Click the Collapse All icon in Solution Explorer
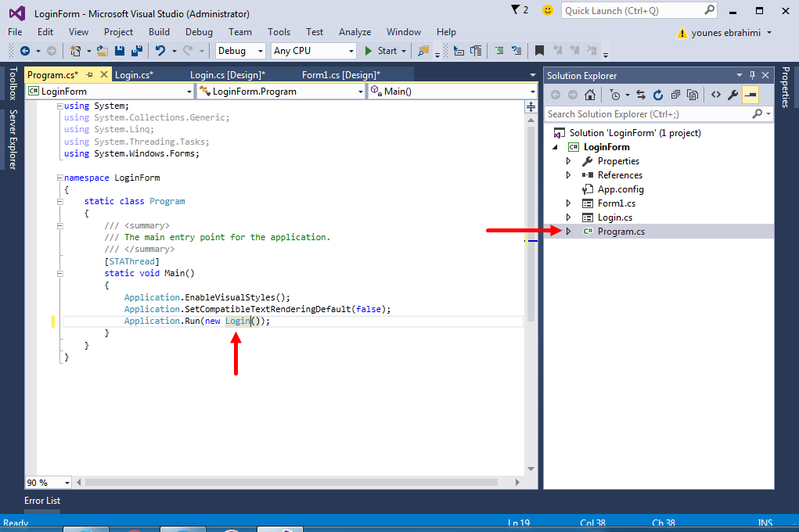Screen dimensions: 799x532 pyautogui.click(x=675, y=95)
